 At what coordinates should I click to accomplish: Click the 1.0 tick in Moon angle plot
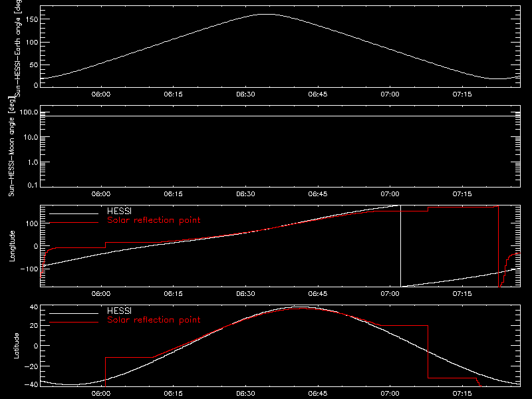(33, 162)
